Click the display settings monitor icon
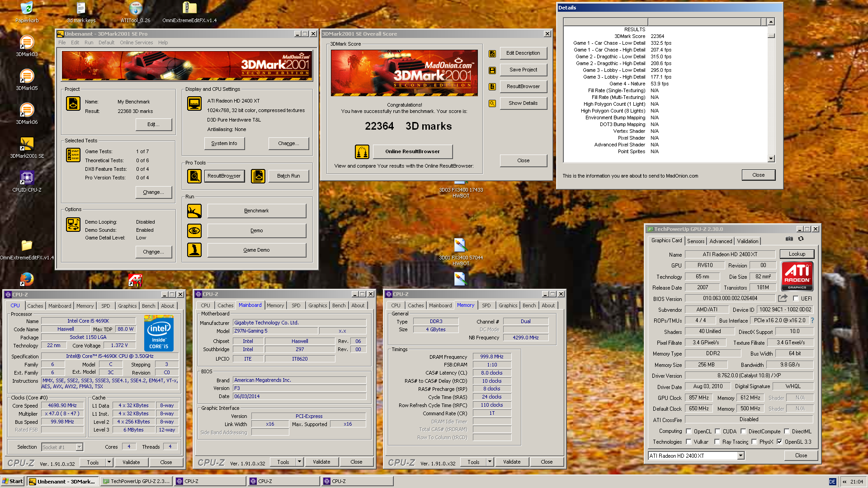868x488 pixels. pyautogui.click(x=194, y=103)
